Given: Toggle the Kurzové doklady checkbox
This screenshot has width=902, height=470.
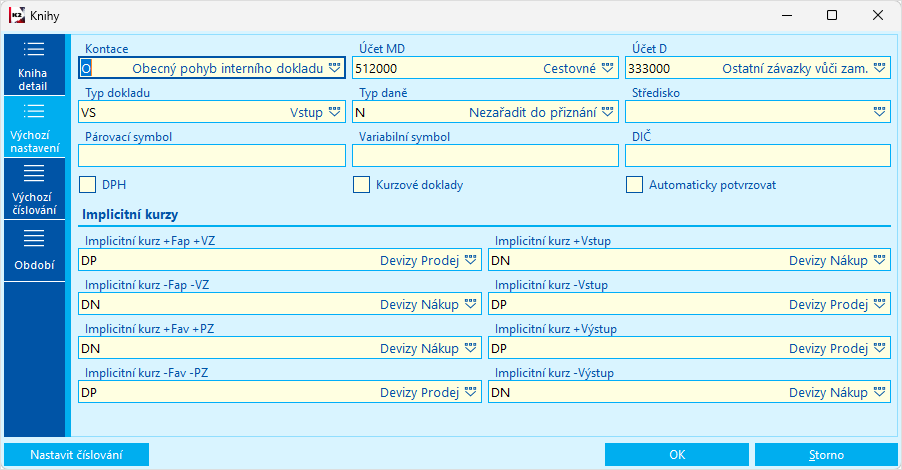Looking at the screenshot, I should pyautogui.click(x=361, y=185).
